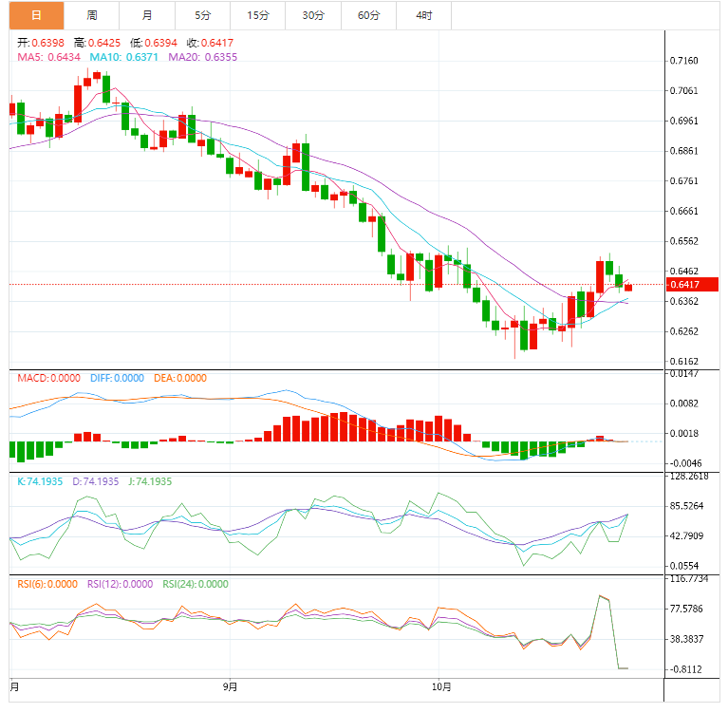
Task: Click the 9月 date axis marker
Action: [230, 687]
